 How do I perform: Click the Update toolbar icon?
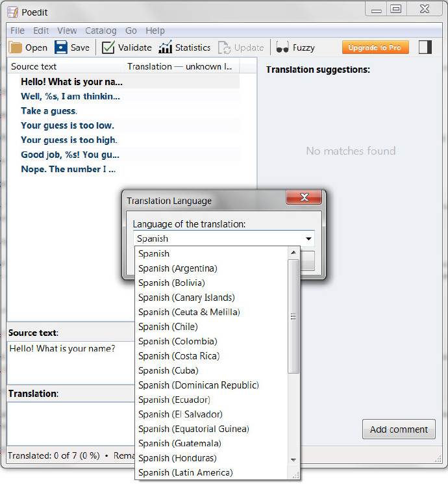(224, 47)
